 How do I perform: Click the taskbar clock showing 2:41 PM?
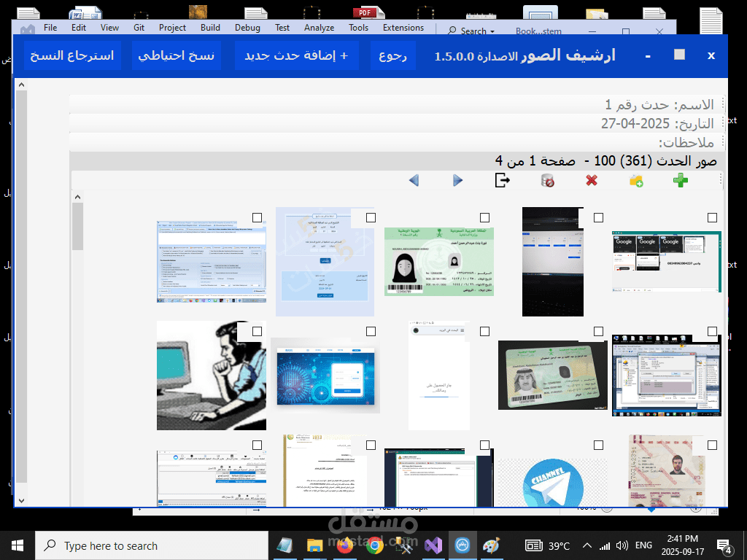click(x=682, y=545)
